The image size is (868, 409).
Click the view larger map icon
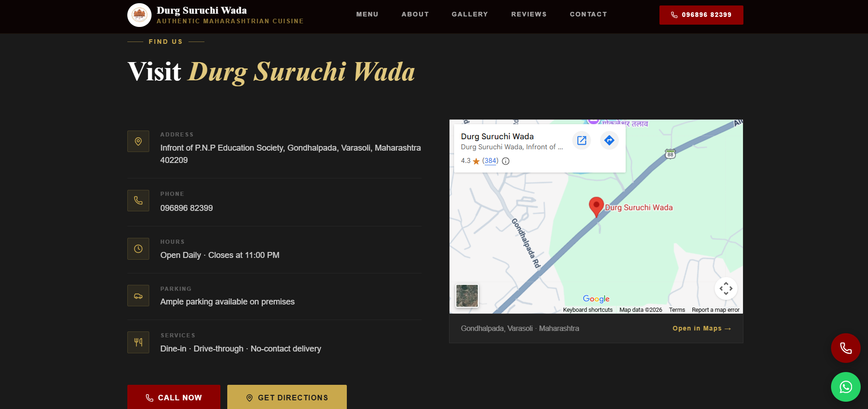(582, 140)
